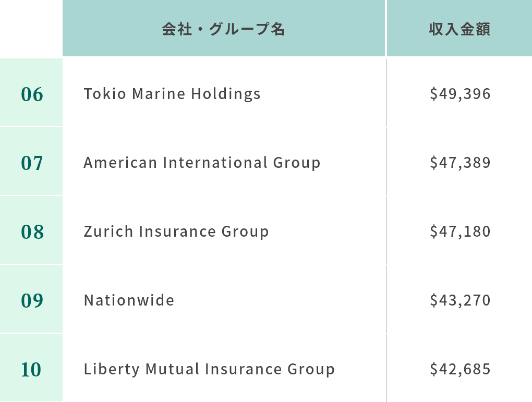Select rank number 06 cell

click(31, 93)
